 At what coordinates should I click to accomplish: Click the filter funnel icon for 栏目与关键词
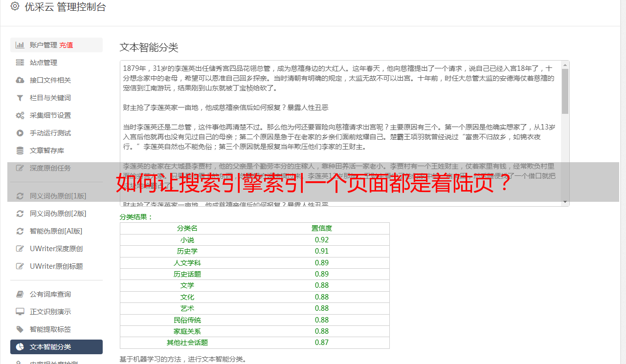[20, 98]
